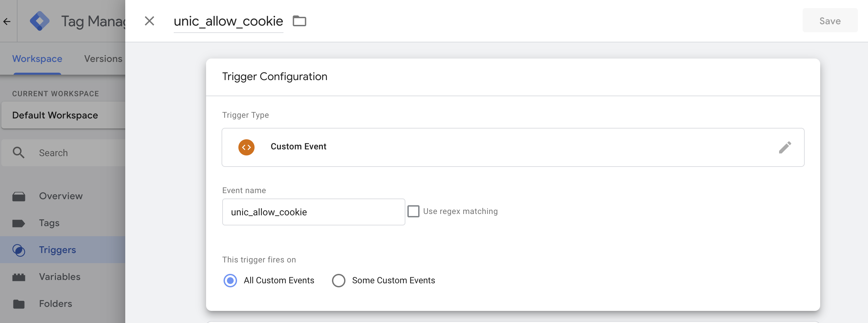Open Variables section in sidebar
The image size is (868, 323).
pyautogui.click(x=60, y=277)
